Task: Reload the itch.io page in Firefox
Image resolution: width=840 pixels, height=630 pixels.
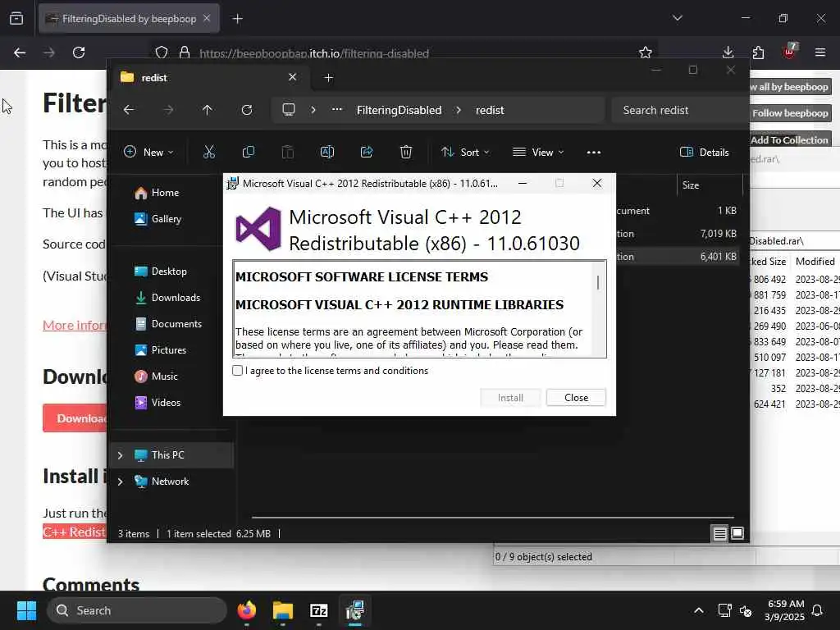Action: point(79,52)
